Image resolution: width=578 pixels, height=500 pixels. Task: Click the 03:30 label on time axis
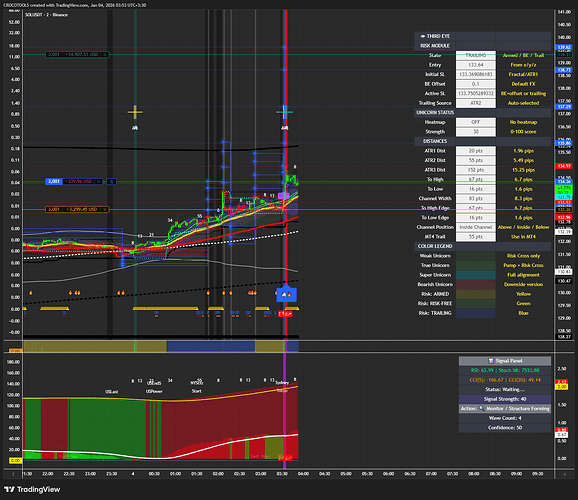282,474
